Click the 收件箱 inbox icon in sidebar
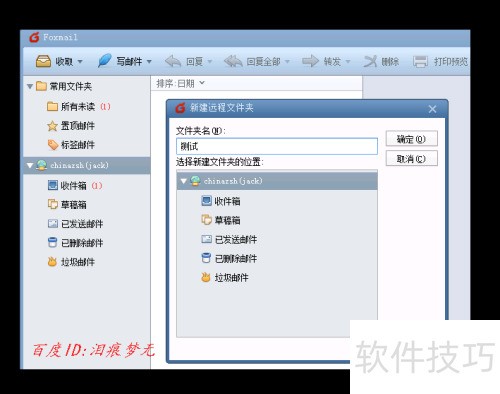 [53, 185]
